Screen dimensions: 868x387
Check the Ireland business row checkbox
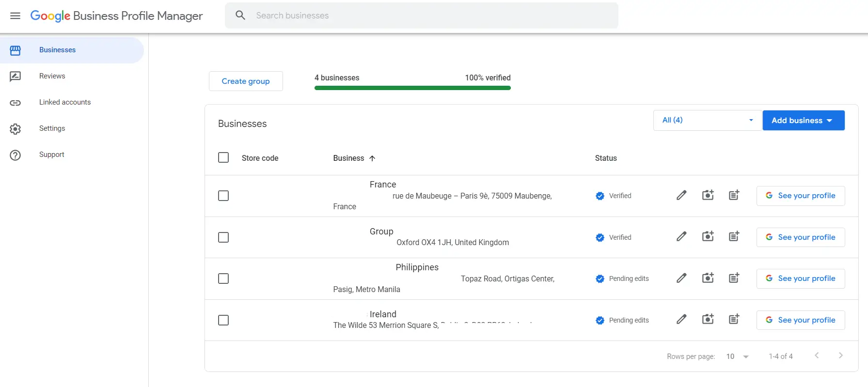[x=223, y=320]
